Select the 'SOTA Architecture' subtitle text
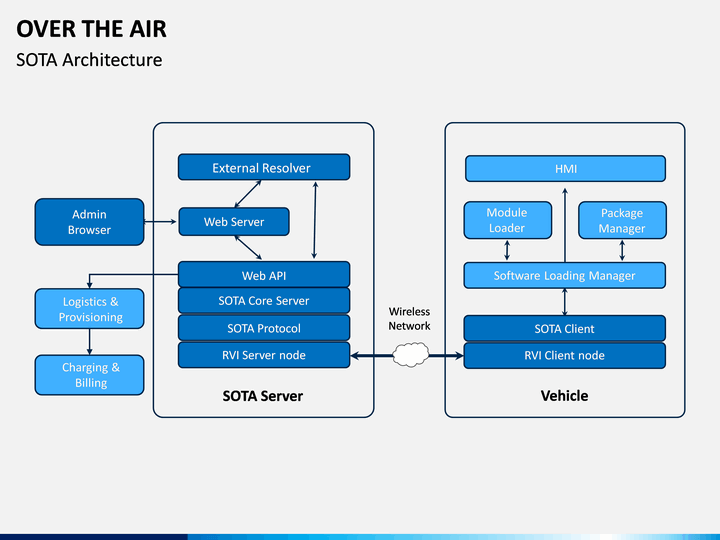Image resolution: width=720 pixels, height=540 pixels. [x=89, y=60]
